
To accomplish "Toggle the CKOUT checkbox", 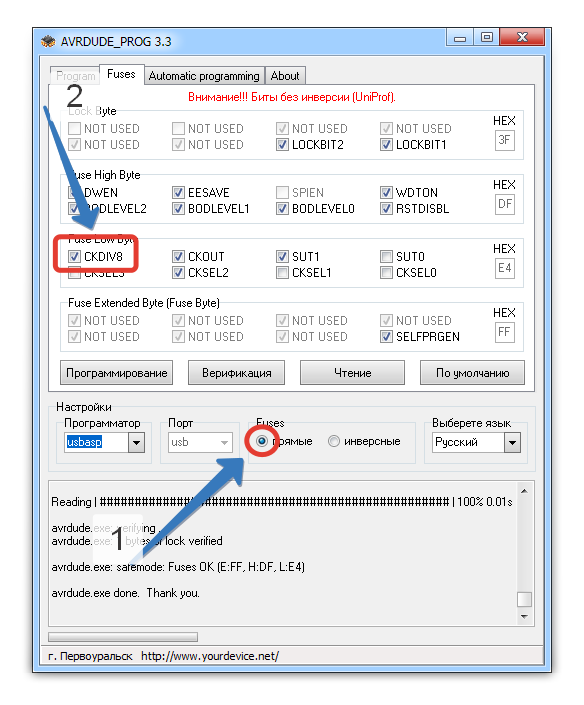I will [178, 257].
